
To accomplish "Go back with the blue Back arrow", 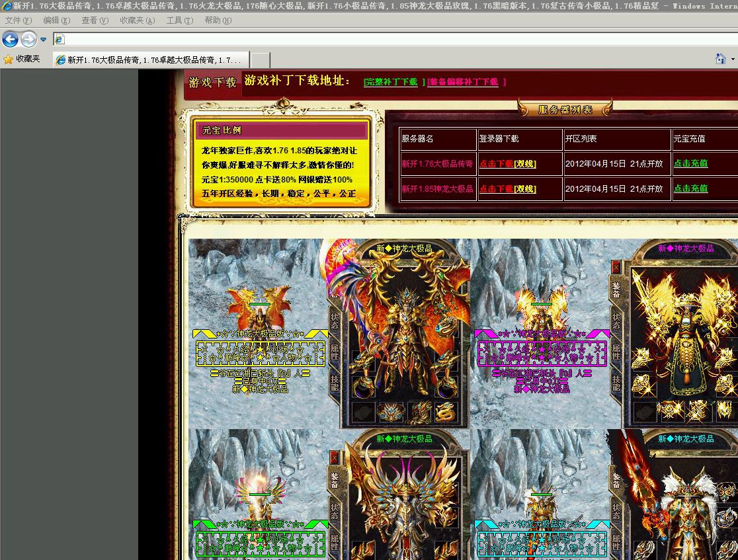I will tap(11, 39).
